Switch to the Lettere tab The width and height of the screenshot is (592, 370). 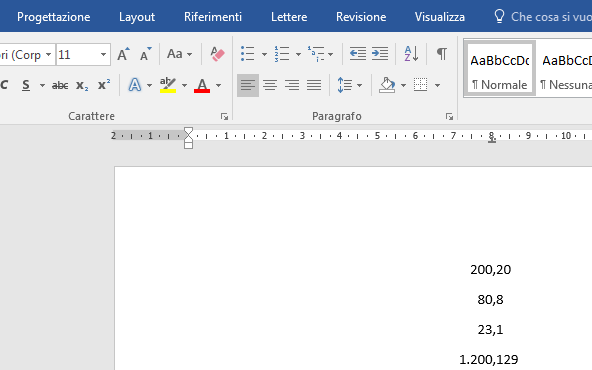pyautogui.click(x=289, y=17)
